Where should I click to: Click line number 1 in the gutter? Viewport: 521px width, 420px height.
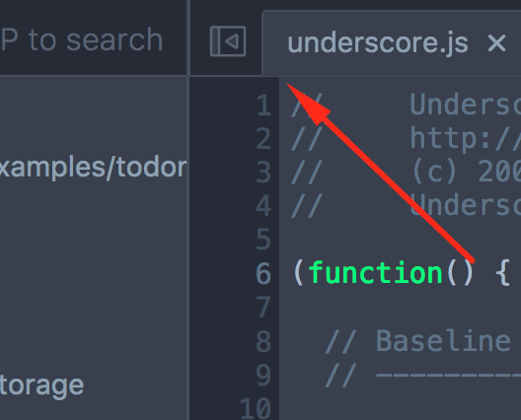pyautogui.click(x=263, y=105)
